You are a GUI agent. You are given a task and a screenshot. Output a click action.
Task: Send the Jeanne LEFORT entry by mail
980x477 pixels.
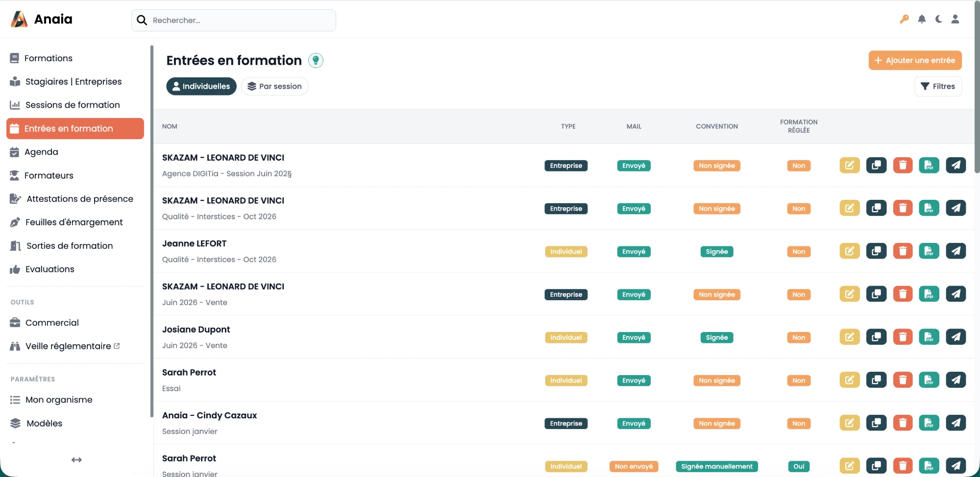point(955,251)
